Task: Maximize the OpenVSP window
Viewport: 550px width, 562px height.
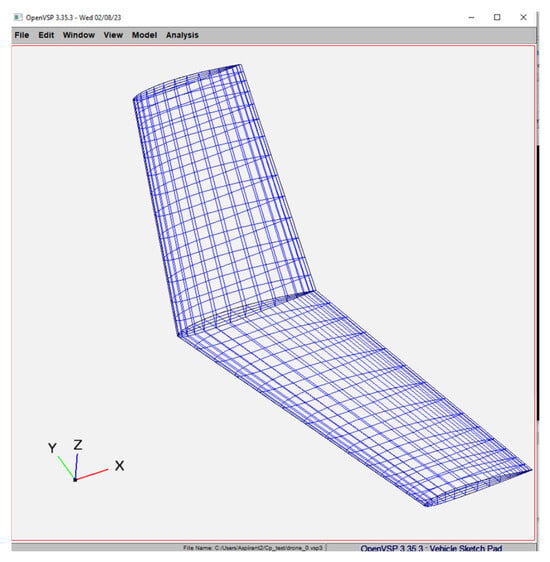Action: pos(497,17)
